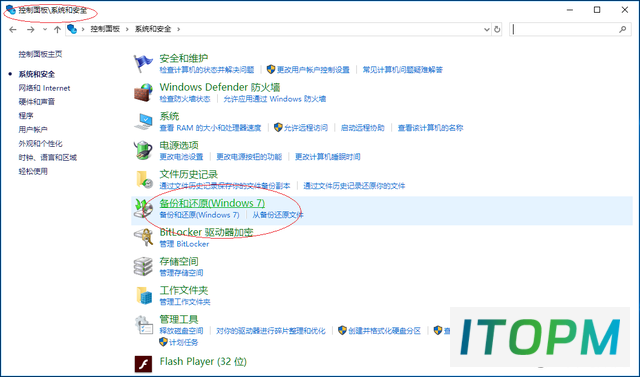Click 管理工作文件夹 link
Screen dimensions: 640x377
pos(185,302)
